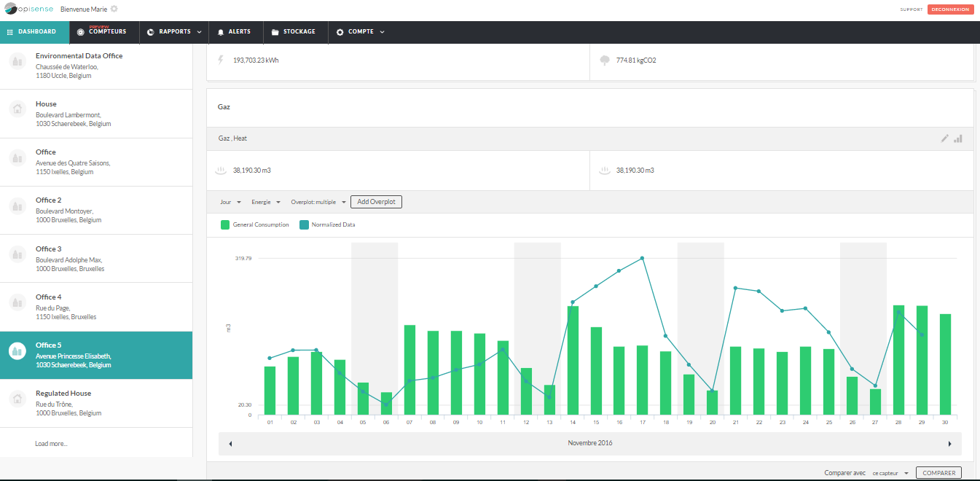Open the Compte menu
980x481 pixels.
coord(361,32)
